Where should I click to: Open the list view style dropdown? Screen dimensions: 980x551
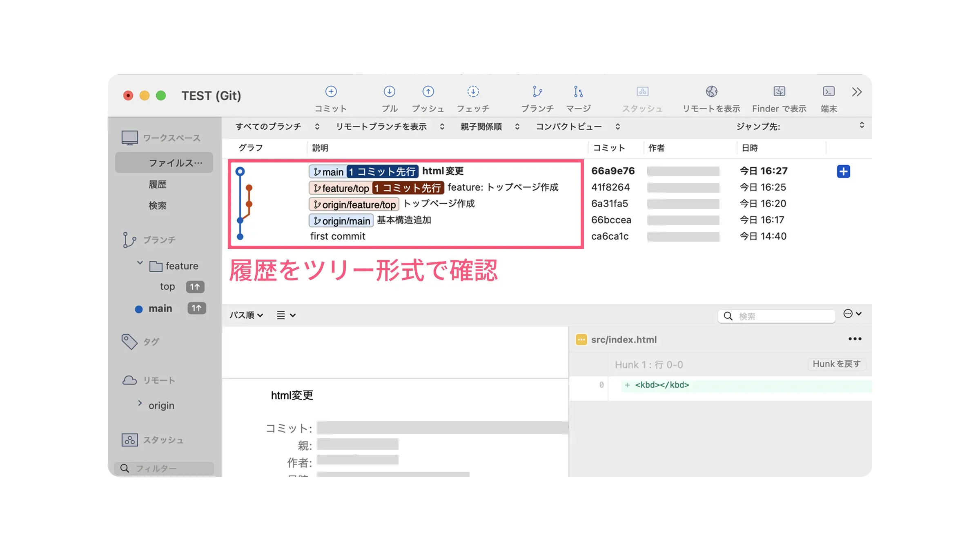pyautogui.click(x=286, y=315)
